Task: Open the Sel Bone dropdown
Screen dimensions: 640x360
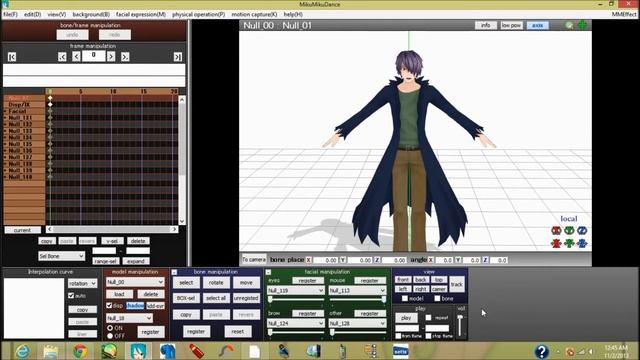Action: click(61, 256)
